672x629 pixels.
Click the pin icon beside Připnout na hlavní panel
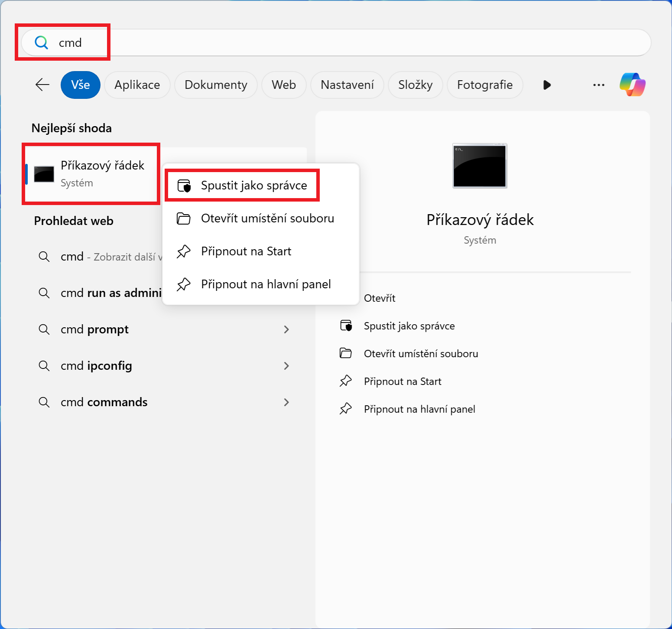click(x=184, y=284)
